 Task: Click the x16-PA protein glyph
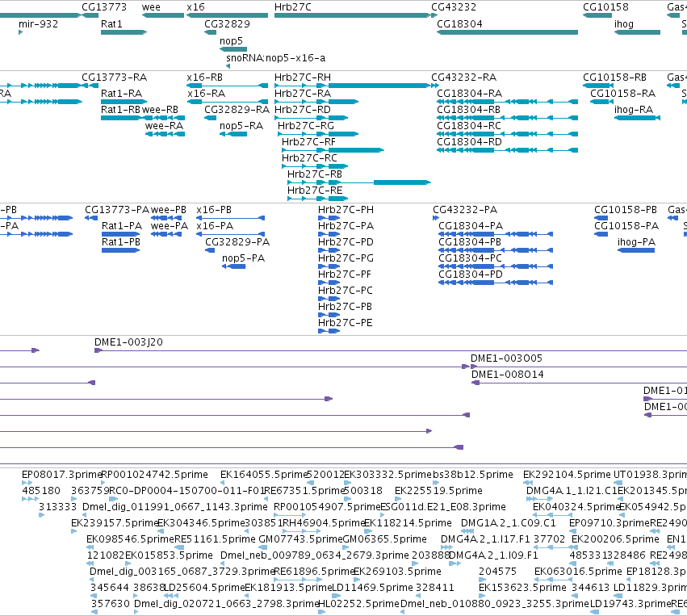click(x=230, y=234)
